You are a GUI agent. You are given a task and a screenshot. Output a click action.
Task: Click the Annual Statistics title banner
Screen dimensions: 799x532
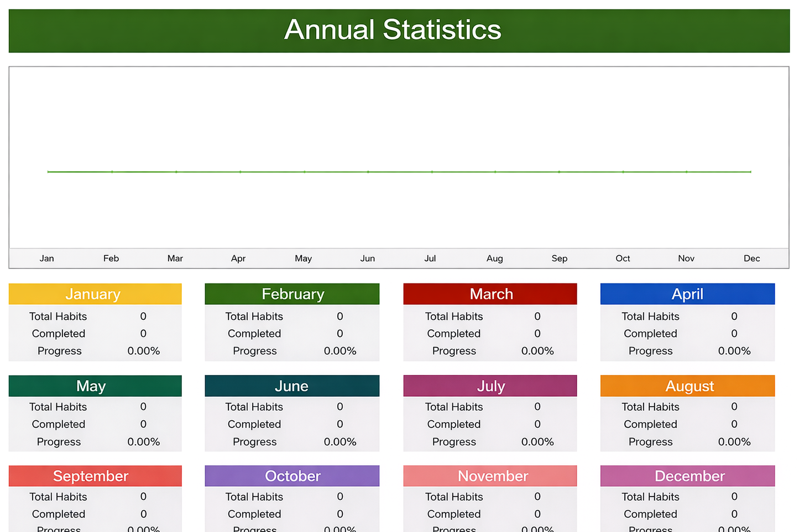tap(393, 30)
